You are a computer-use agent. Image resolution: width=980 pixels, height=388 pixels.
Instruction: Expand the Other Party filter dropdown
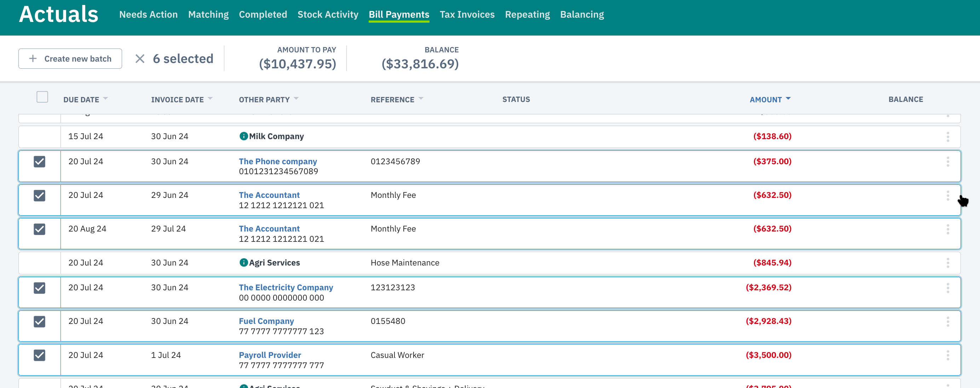[296, 99]
